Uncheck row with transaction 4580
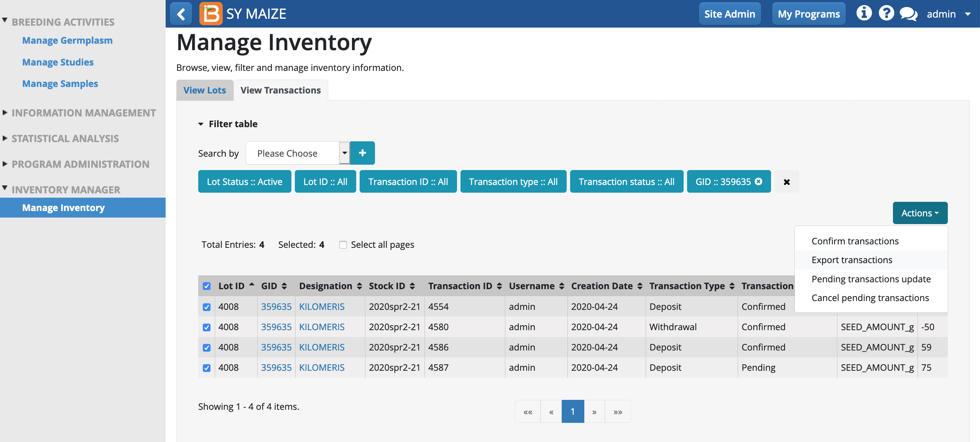 point(207,327)
